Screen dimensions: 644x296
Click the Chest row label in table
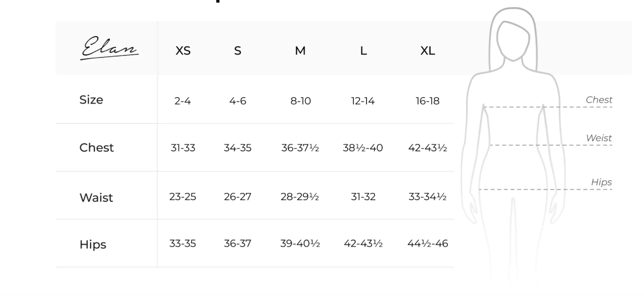97,148
